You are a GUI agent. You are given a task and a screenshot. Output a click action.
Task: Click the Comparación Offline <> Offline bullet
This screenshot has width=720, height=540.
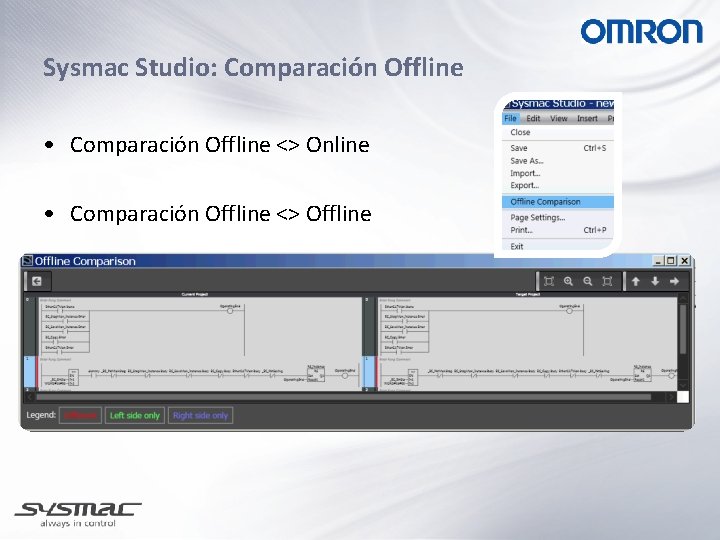point(220,214)
